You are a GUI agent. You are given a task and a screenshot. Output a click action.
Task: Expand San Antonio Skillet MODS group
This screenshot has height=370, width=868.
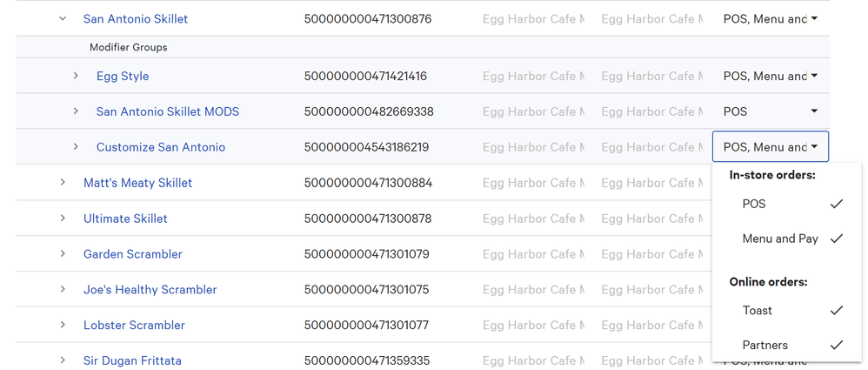click(76, 111)
